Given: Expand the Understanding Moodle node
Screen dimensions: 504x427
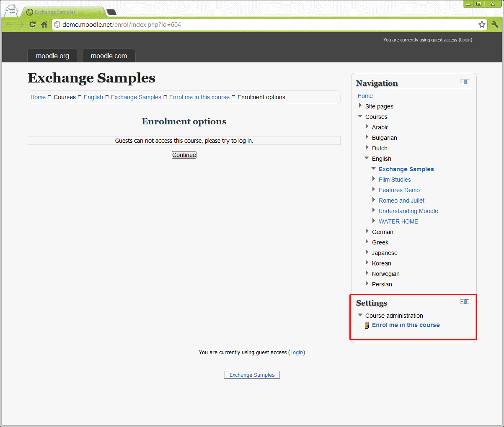Looking at the screenshot, I should pyautogui.click(x=374, y=210).
